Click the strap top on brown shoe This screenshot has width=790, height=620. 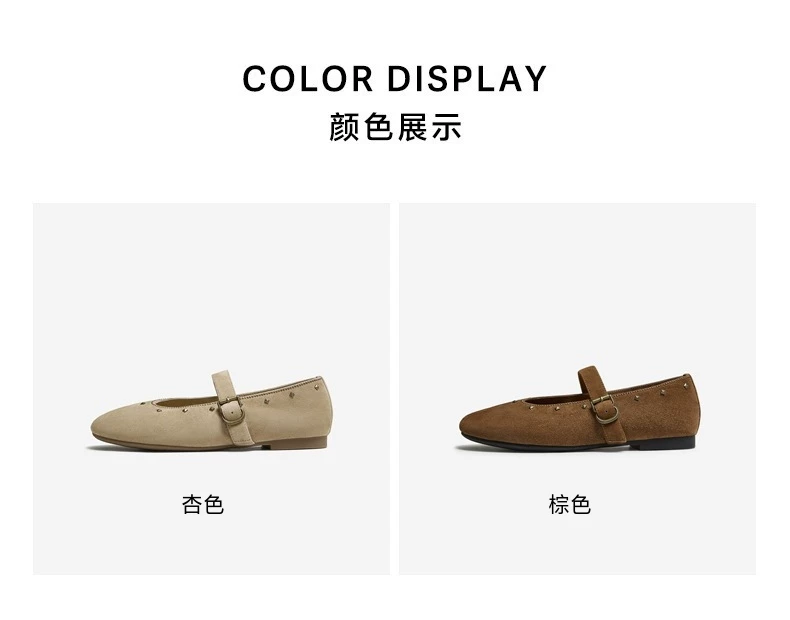pyautogui.click(x=588, y=373)
